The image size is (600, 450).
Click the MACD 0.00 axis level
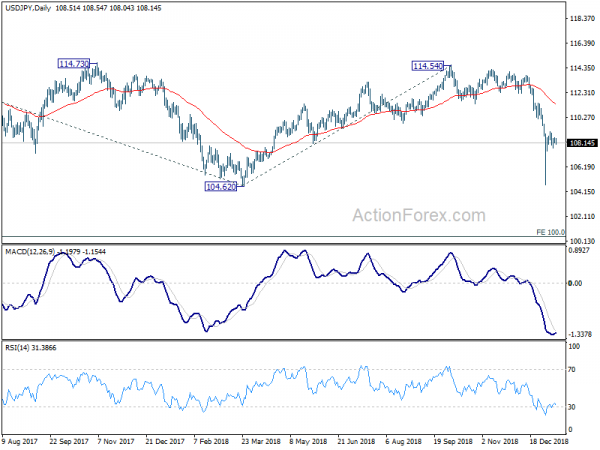[x=576, y=284]
